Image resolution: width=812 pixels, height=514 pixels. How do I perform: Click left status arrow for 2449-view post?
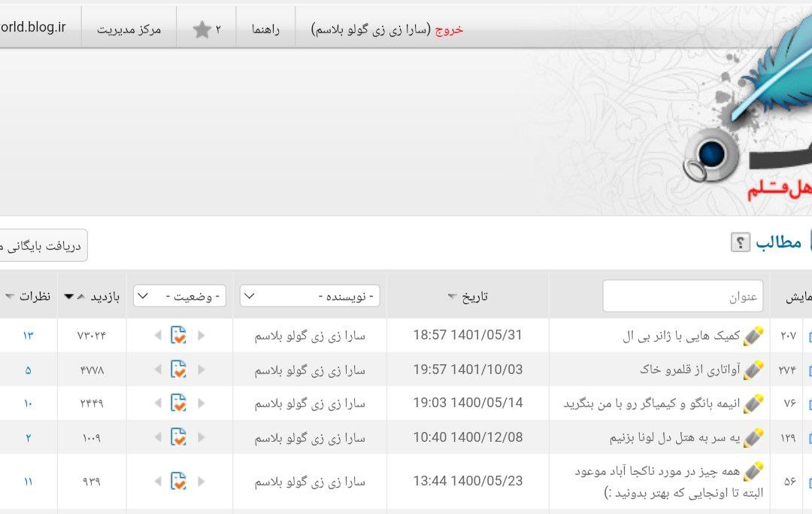[157, 403]
